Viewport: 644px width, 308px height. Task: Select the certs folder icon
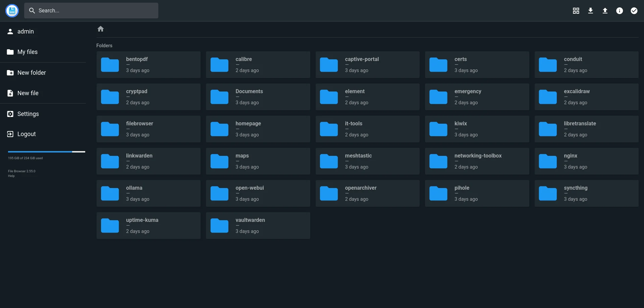click(x=438, y=65)
